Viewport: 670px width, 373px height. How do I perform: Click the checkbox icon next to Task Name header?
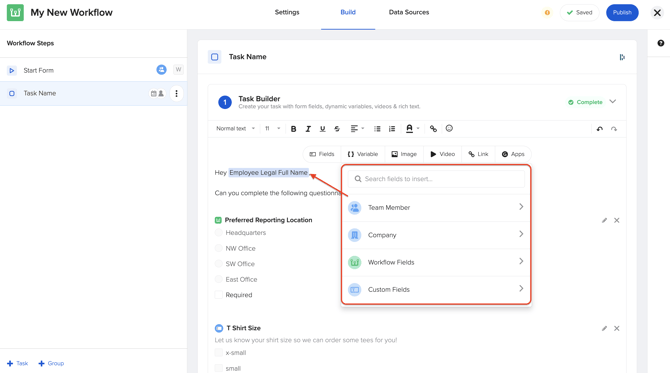[215, 57]
